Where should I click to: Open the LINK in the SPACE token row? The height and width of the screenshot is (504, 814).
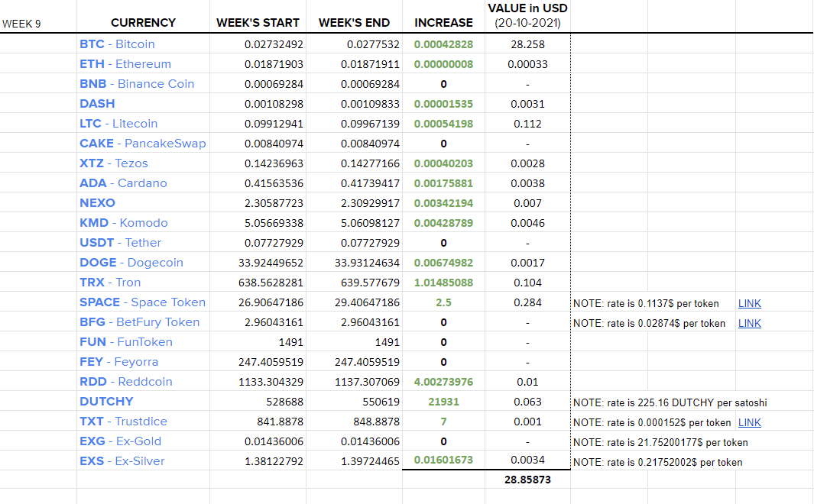click(749, 303)
